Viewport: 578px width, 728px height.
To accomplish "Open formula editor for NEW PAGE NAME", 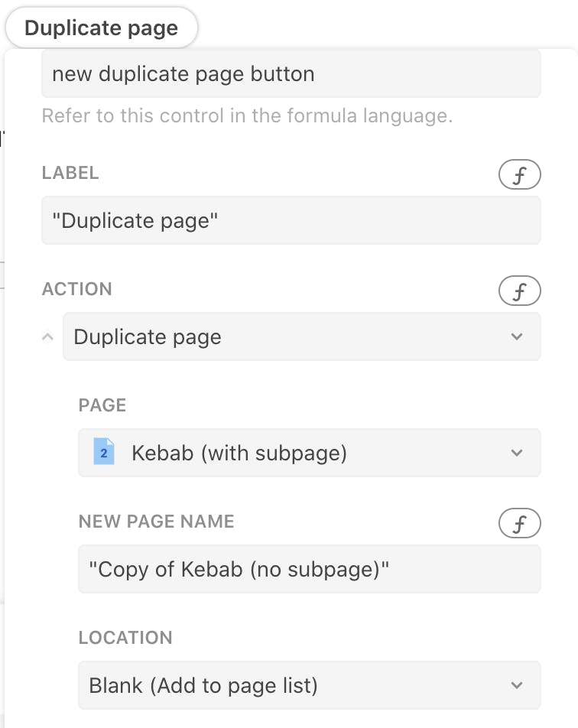I will point(519,523).
